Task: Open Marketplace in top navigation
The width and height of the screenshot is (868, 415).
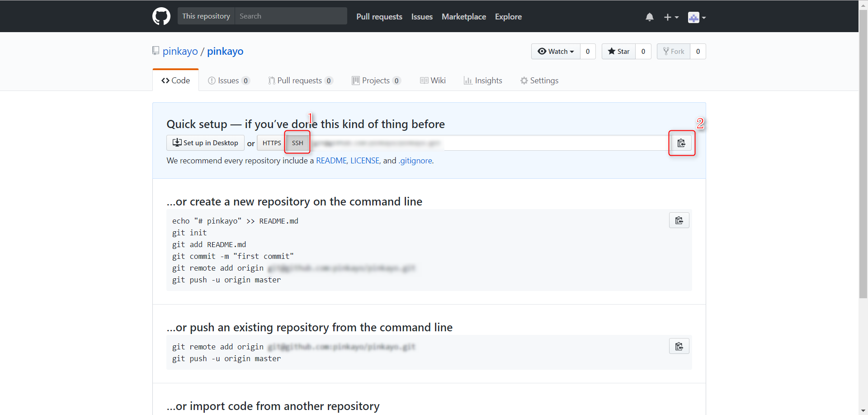Action: pyautogui.click(x=464, y=17)
